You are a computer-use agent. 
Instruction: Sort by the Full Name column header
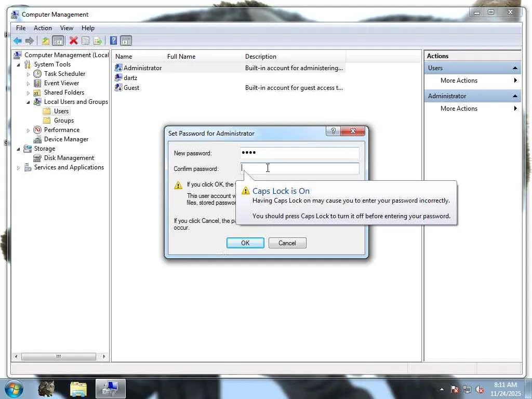[204, 57]
